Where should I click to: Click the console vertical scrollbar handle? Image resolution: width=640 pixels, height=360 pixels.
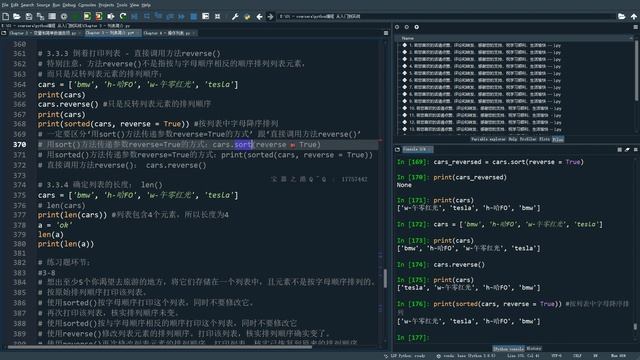click(x=635, y=326)
